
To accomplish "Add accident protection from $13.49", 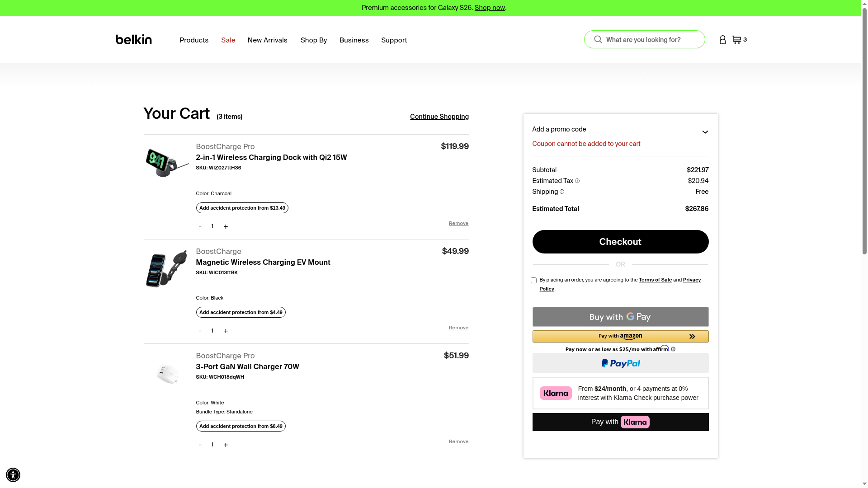I will point(242,208).
